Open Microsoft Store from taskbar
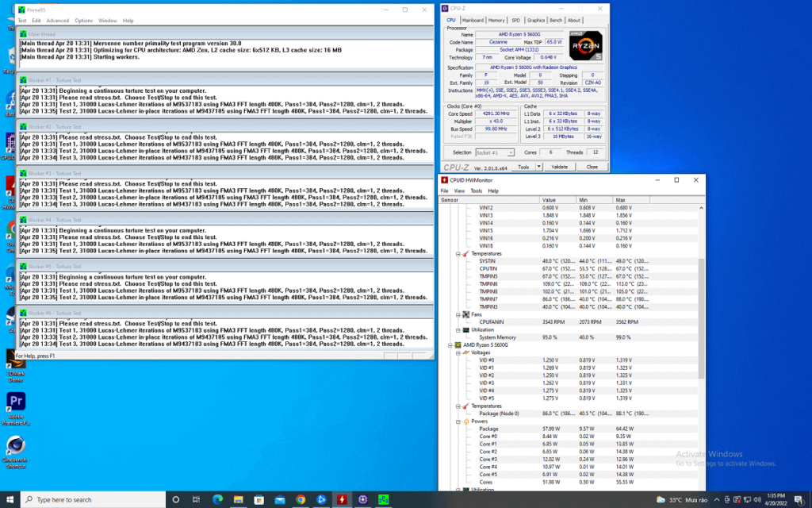 coord(259,499)
